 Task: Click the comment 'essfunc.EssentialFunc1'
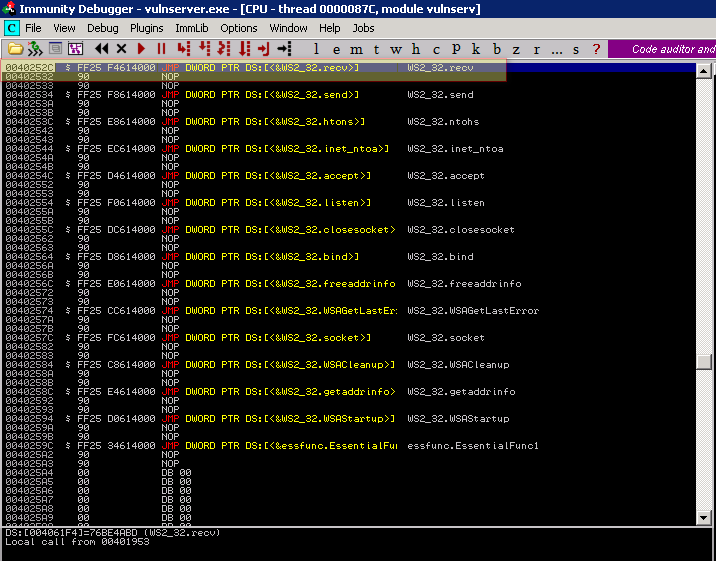[473, 445]
